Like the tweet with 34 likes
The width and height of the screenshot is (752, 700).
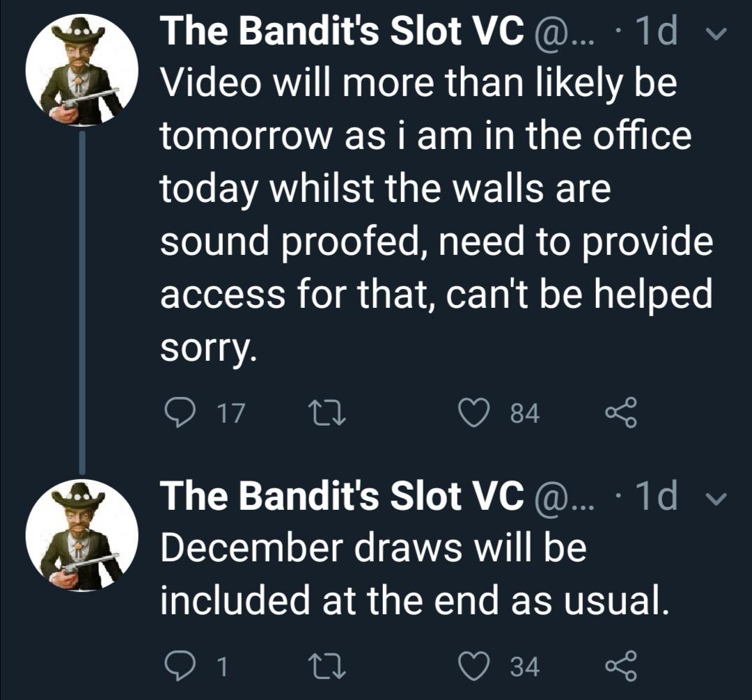(x=474, y=667)
